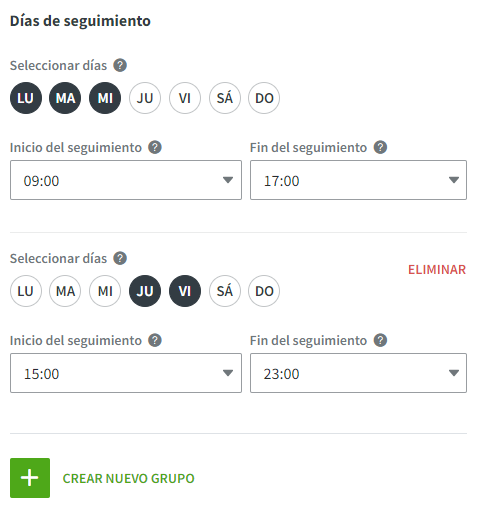Click help icon next to first Inicio del seguimiento
The image size is (481, 507).
(x=155, y=147)
